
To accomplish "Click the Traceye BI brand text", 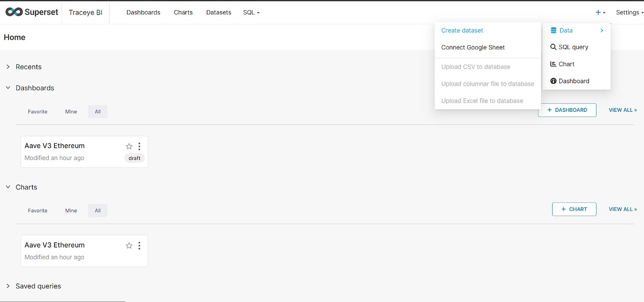I will 85,12.
